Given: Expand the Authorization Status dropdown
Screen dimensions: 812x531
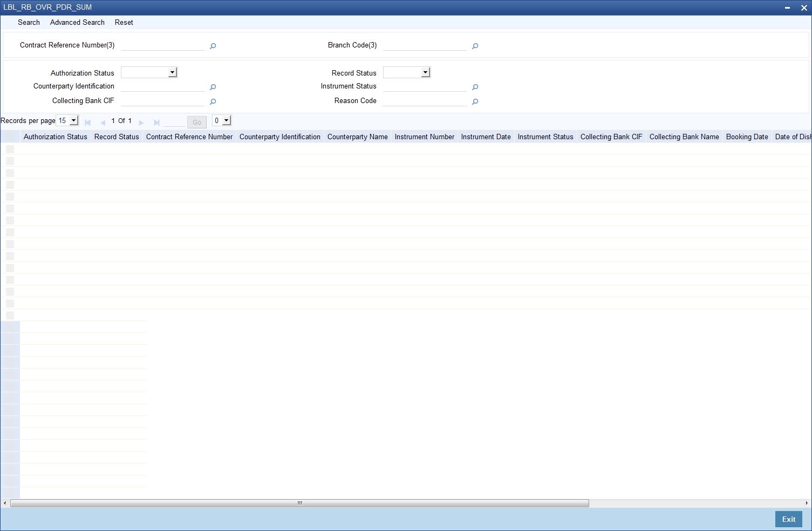Looking at the screenshot, I should [149, 72].
